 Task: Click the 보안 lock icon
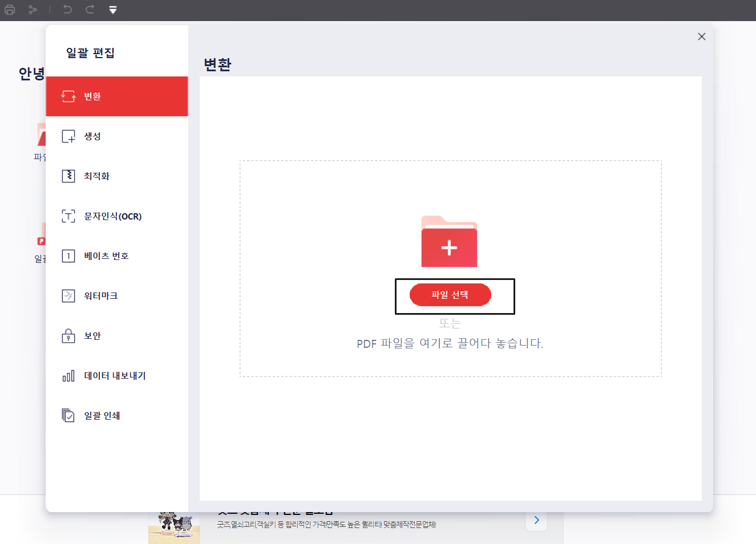[68, 336]
